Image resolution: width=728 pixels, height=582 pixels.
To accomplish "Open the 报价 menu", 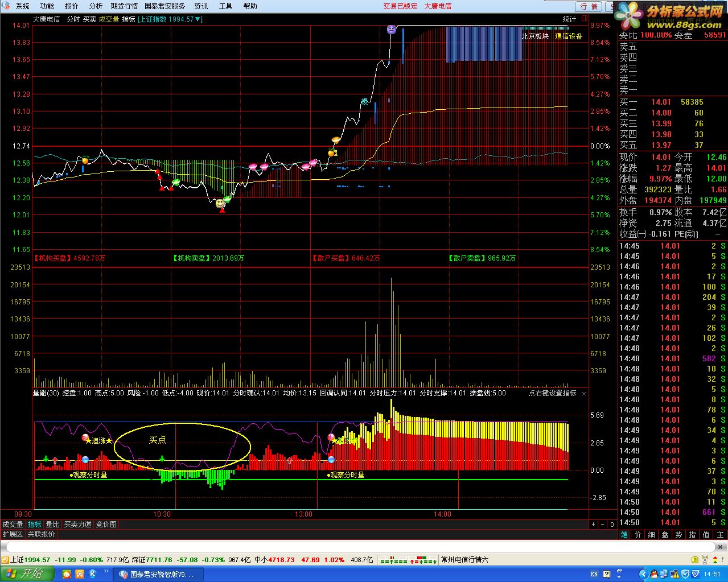I will [x=72, y=6].
